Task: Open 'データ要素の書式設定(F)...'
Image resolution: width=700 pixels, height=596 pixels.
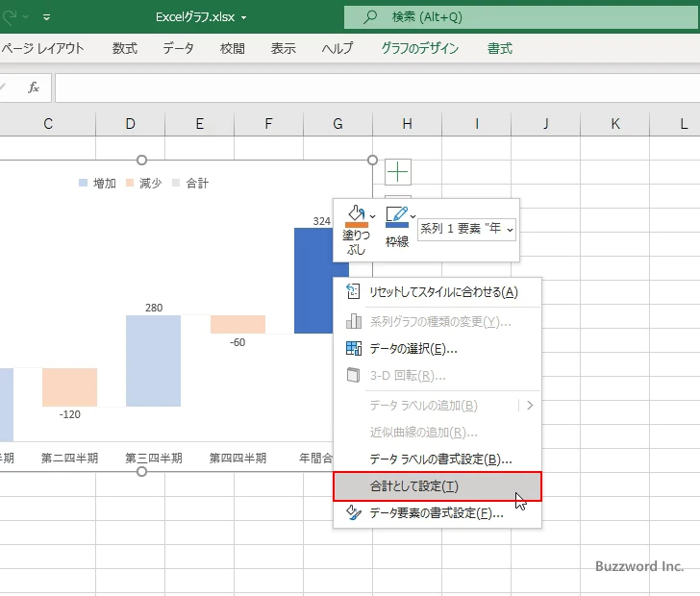Action: point(437,513)
